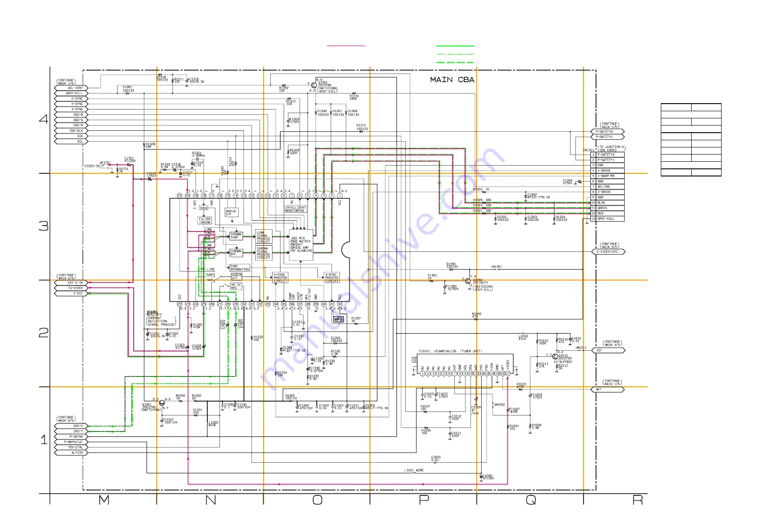The height and width of the screenshot is (532, 760).
Task: Click the WF9 waveform marker box
Action: pyautogui.click(x=339, y=319)
